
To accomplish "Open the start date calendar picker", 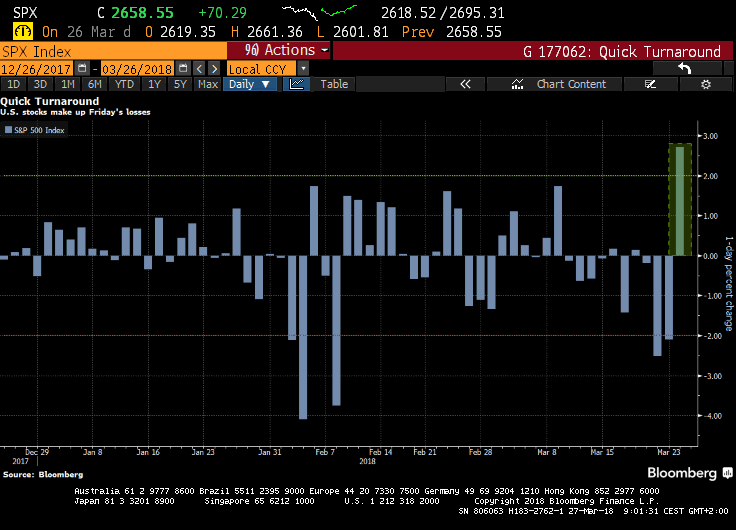I will [x=84, y=68].
